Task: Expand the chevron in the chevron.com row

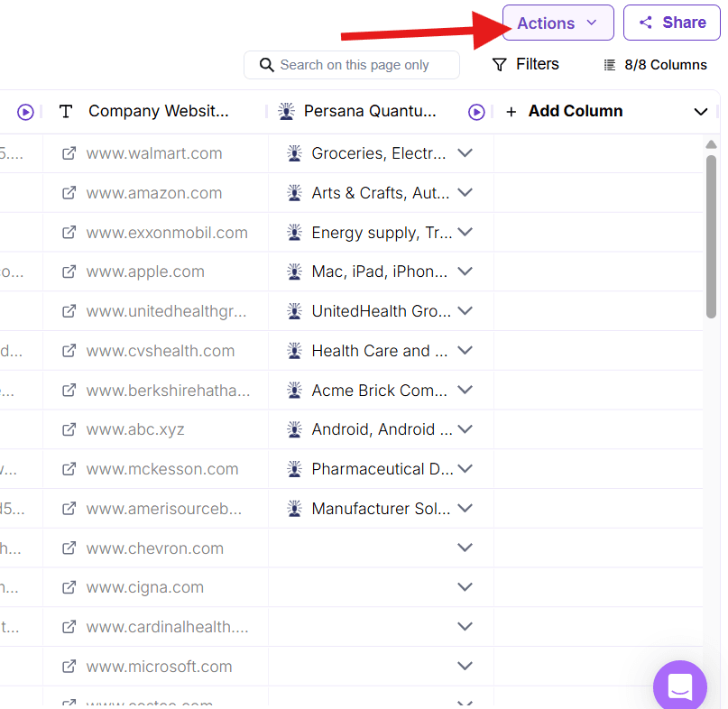Action: click(x=465, y=548)
